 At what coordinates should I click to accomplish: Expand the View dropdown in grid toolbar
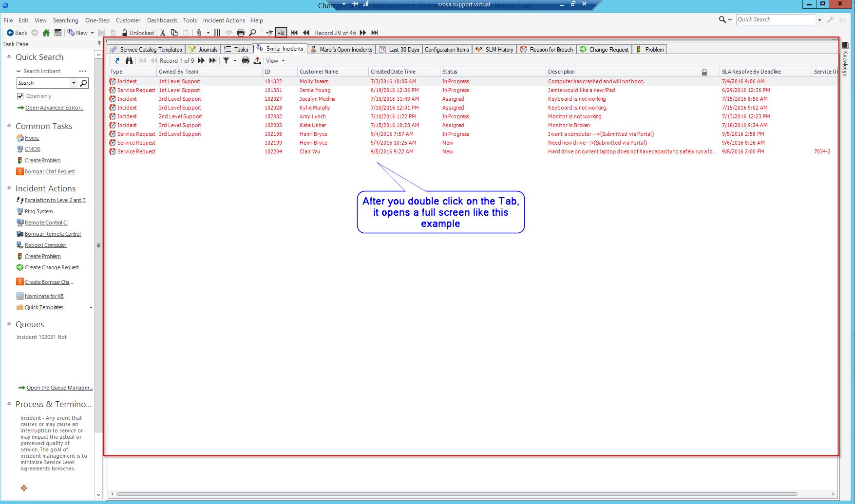[283, 61]
